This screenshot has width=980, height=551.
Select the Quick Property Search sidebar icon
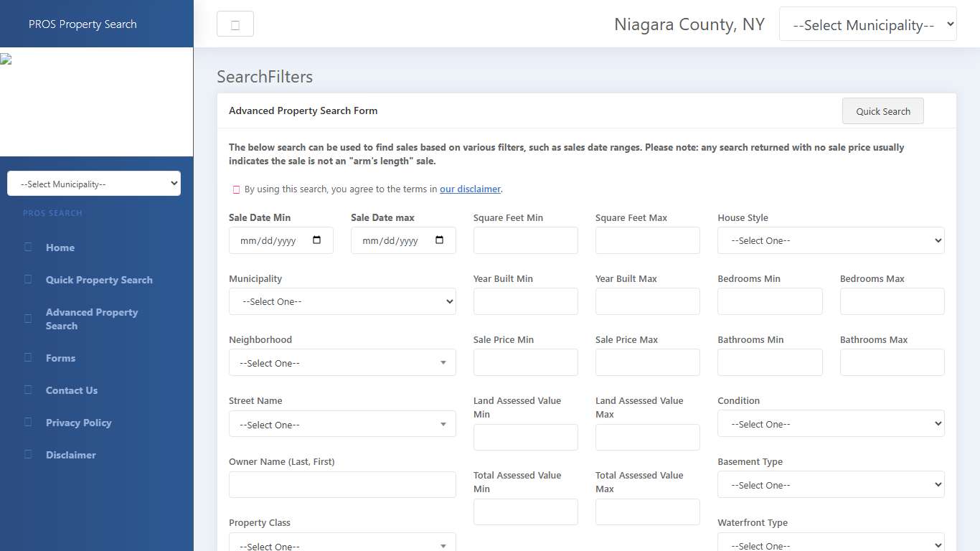(x=29, y=280)
